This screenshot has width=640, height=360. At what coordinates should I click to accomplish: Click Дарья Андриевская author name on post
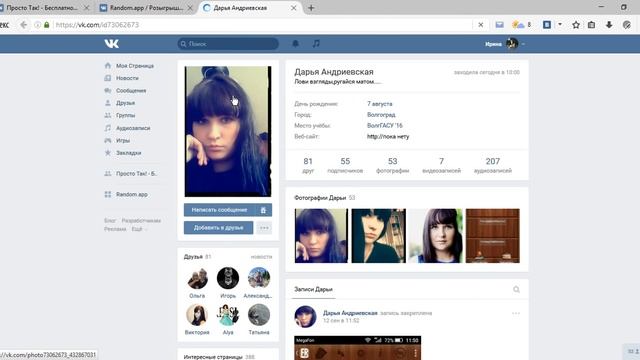coord(350,313)
